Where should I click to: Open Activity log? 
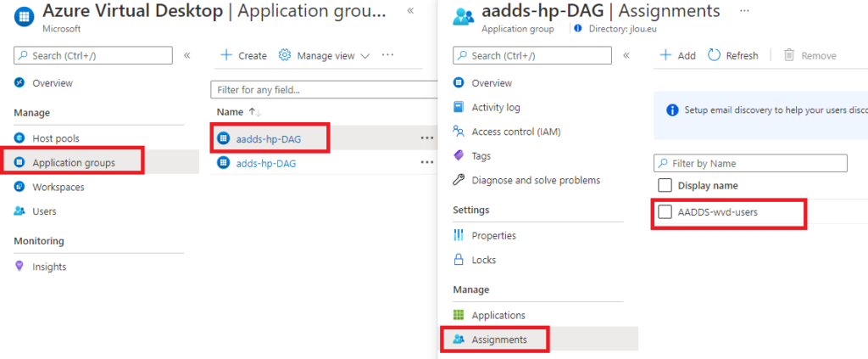coord(495,108)
